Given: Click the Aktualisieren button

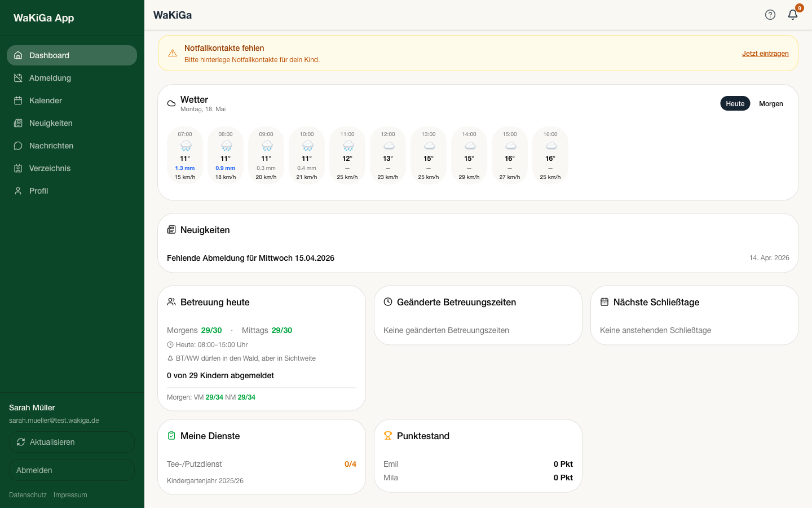Looking at the screenshot, I should 72,442.
